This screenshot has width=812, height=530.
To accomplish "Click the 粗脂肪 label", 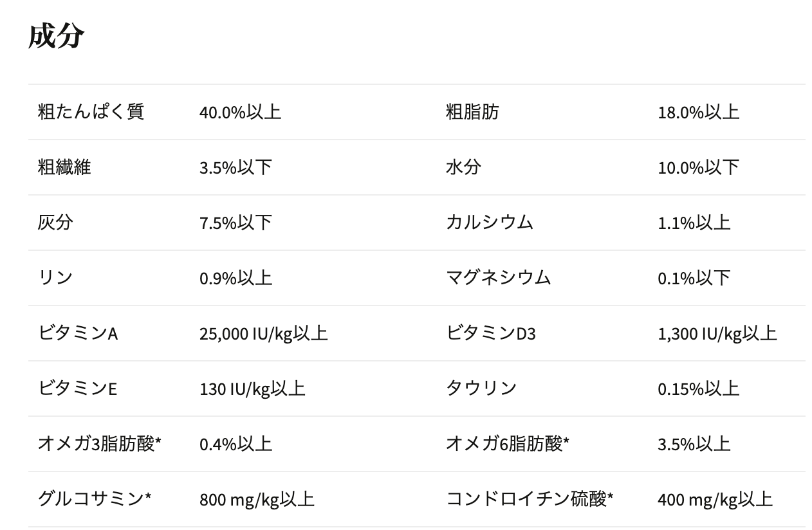I will [472, 112].
